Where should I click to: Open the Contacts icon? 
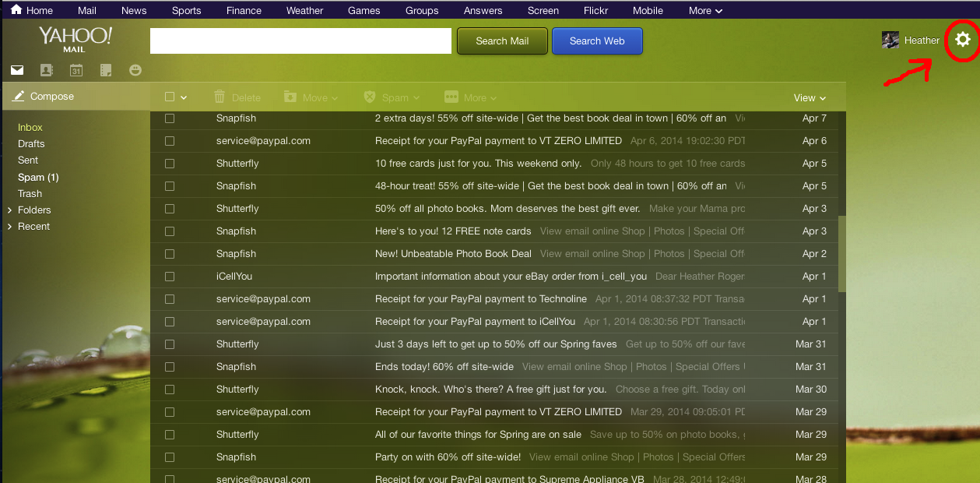[46, 70]
